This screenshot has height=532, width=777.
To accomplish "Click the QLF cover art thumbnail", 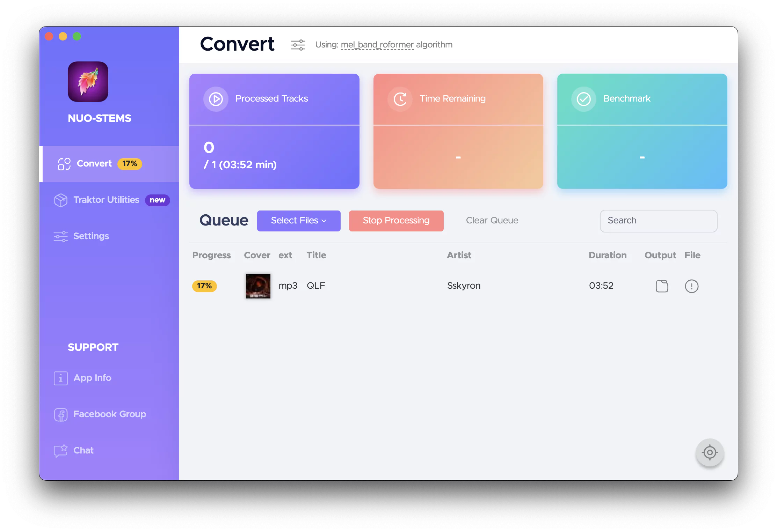I will (x=258, y=286).
